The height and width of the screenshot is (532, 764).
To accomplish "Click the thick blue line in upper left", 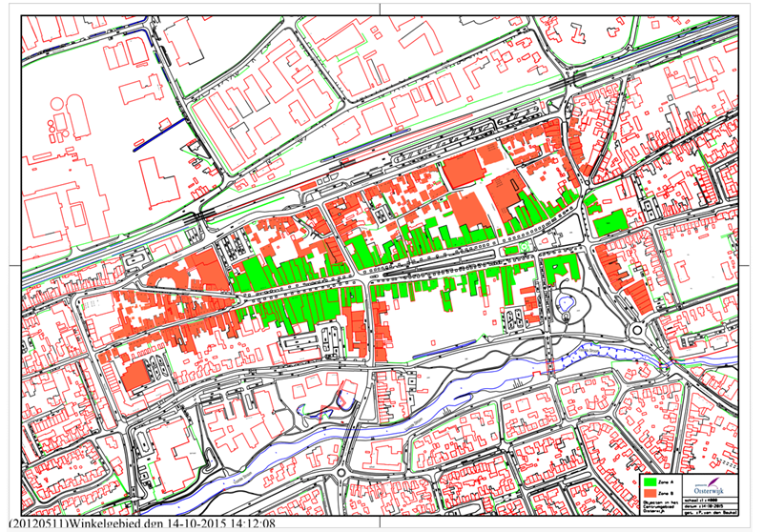I will (159, 134).
